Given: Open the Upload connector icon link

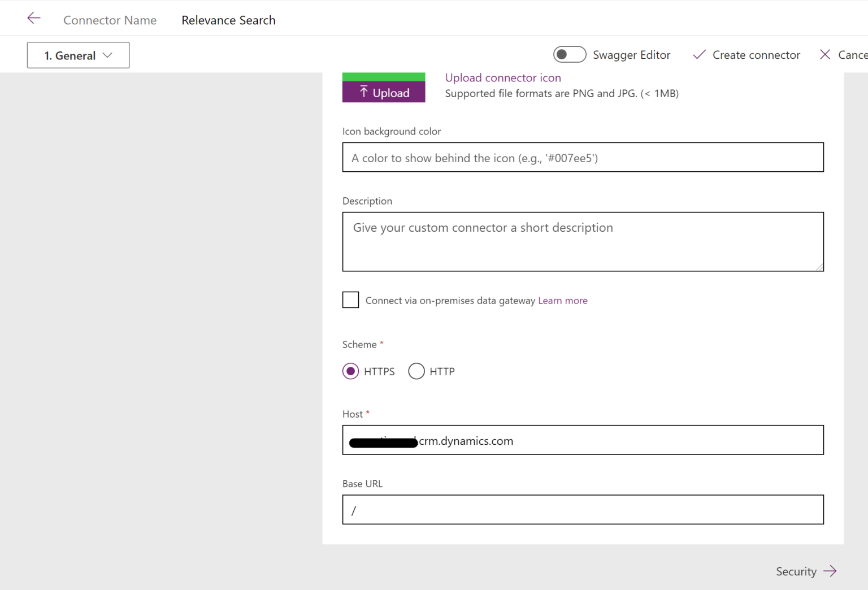Looking at the screenshot, I should click(x=503, y=77).
